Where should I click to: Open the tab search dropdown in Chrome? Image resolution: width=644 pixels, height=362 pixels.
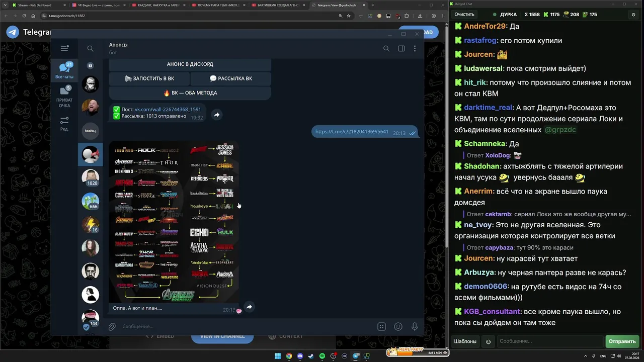tap(5, 5)
